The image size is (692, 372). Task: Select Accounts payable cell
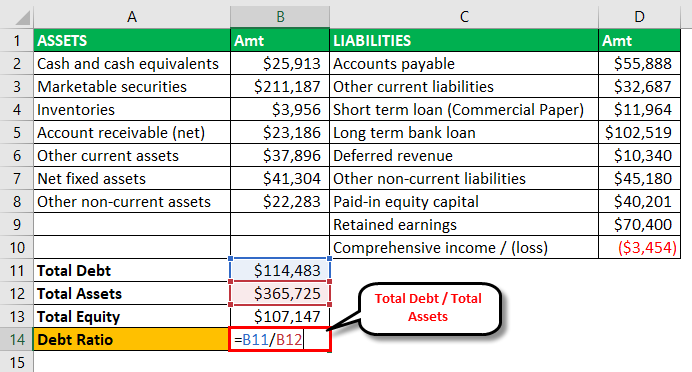pos(464,64)
